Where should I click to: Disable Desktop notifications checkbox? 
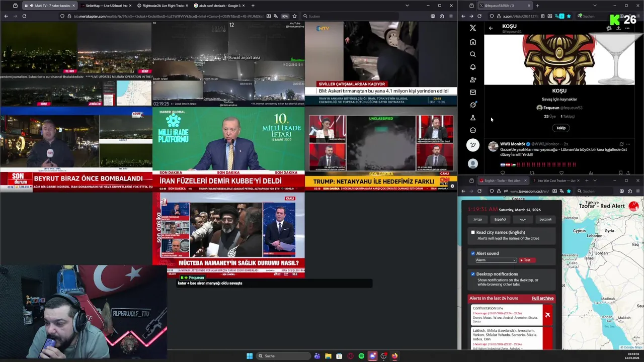pos(473,274)
